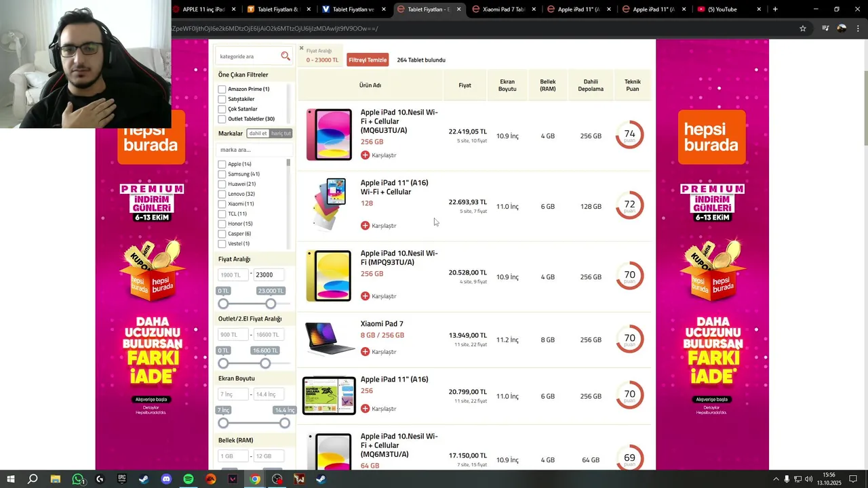Image resolution: width=868 pixels, height=488 pixels.
Task: Click the 23.000 TL price slider handle
Action: tap(271, 304)
